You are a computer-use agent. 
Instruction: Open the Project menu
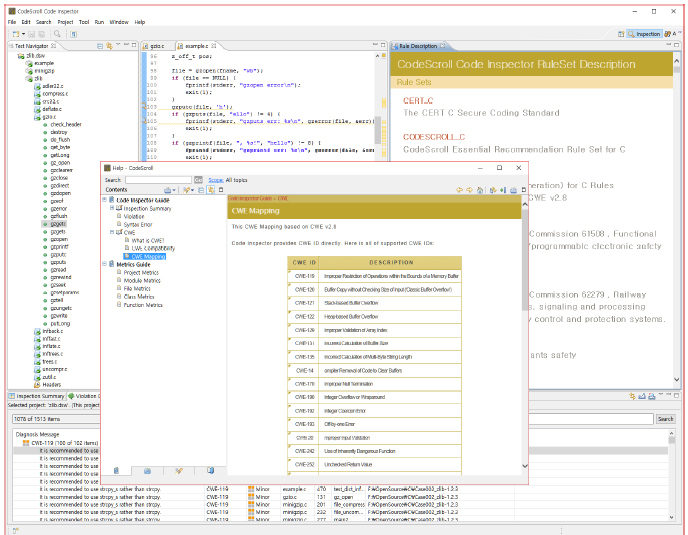tap(65, 22)
